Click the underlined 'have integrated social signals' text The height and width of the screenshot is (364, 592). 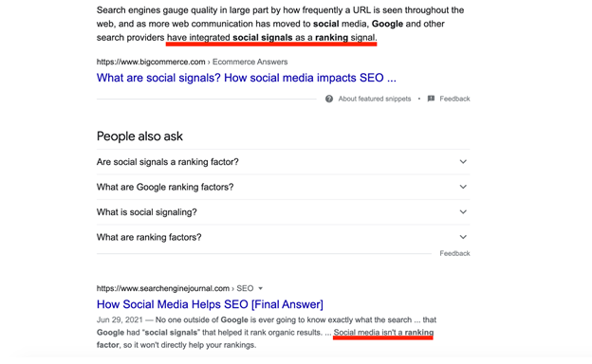[230, 38]
